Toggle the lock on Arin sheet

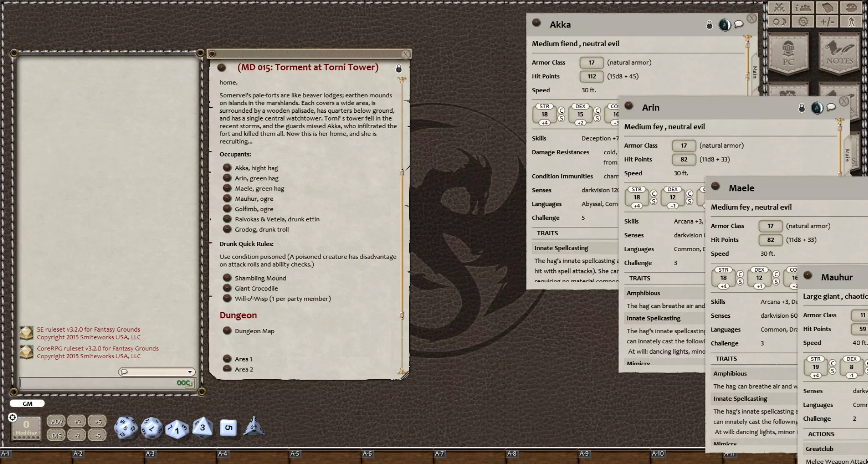point(802,108)
